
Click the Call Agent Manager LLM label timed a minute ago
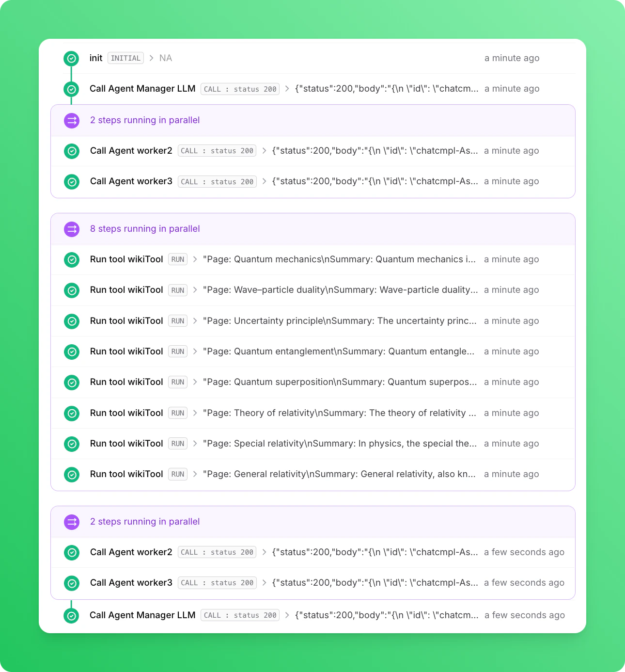click(142, 89)
